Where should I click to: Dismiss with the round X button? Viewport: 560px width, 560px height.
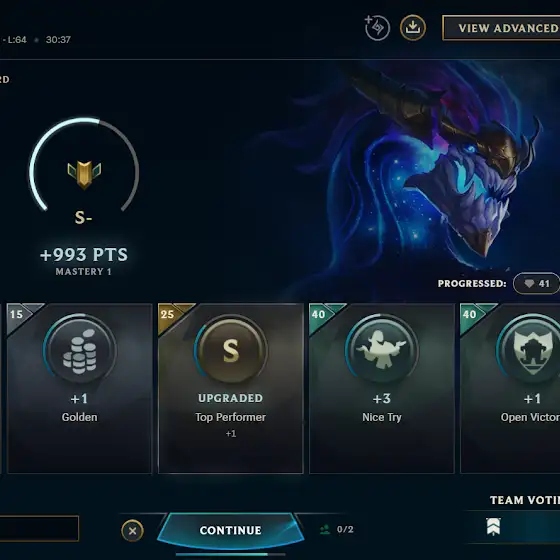point(132,531)
